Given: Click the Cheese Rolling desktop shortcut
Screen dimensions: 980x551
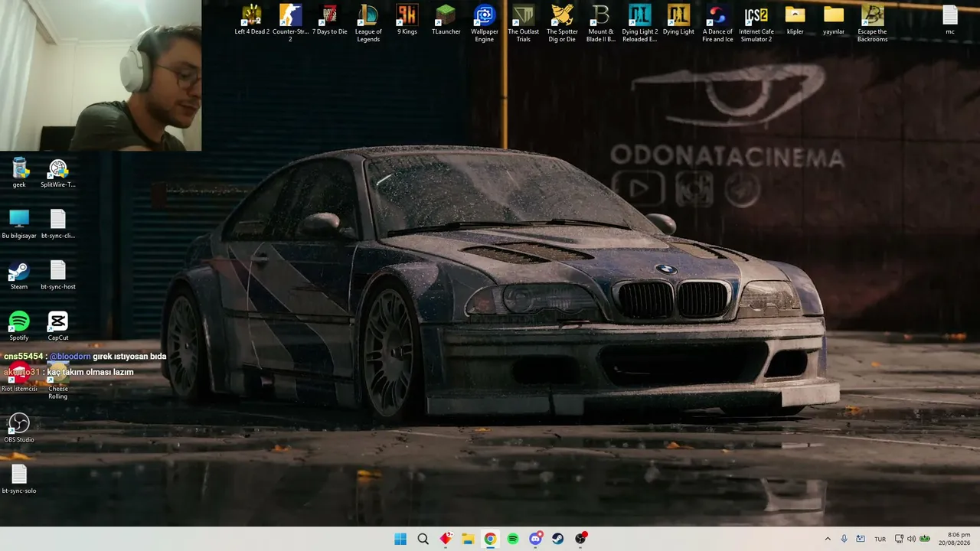Looking at the screenshot, I should coord(58,382).
